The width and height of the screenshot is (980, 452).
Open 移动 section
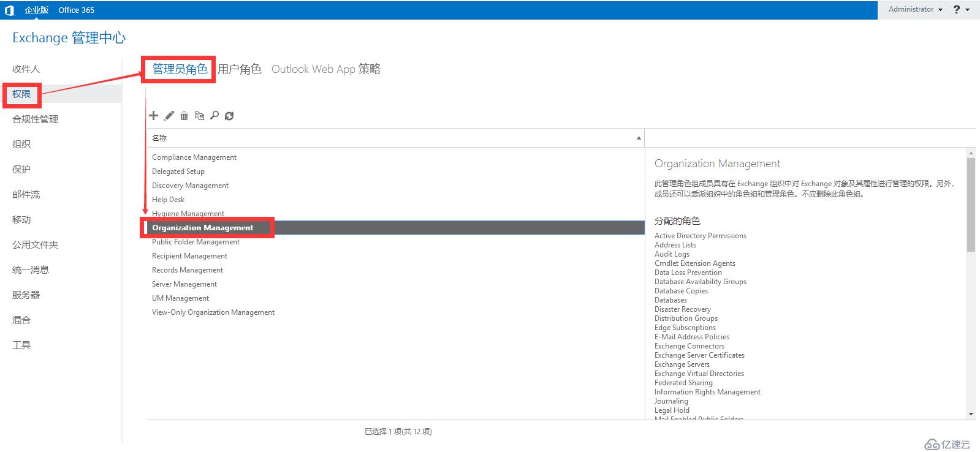21,219
